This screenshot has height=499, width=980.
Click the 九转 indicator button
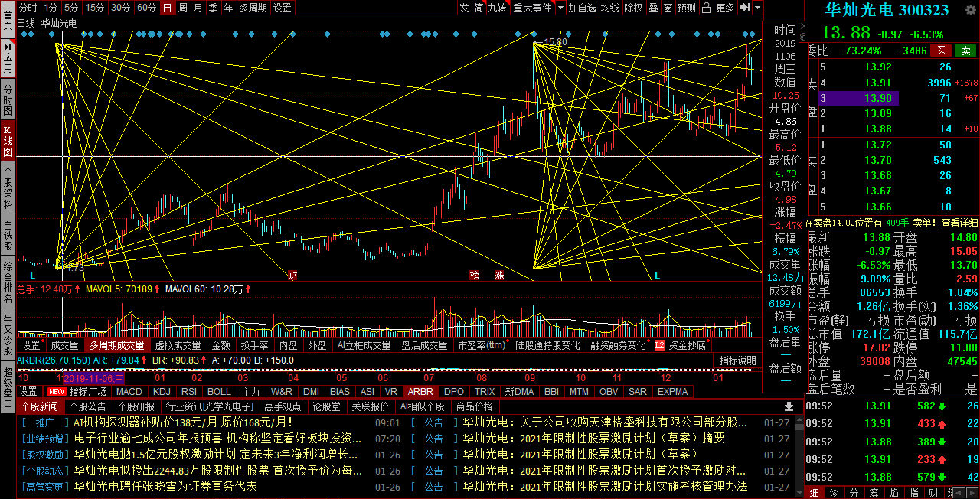tap(497, 8)
